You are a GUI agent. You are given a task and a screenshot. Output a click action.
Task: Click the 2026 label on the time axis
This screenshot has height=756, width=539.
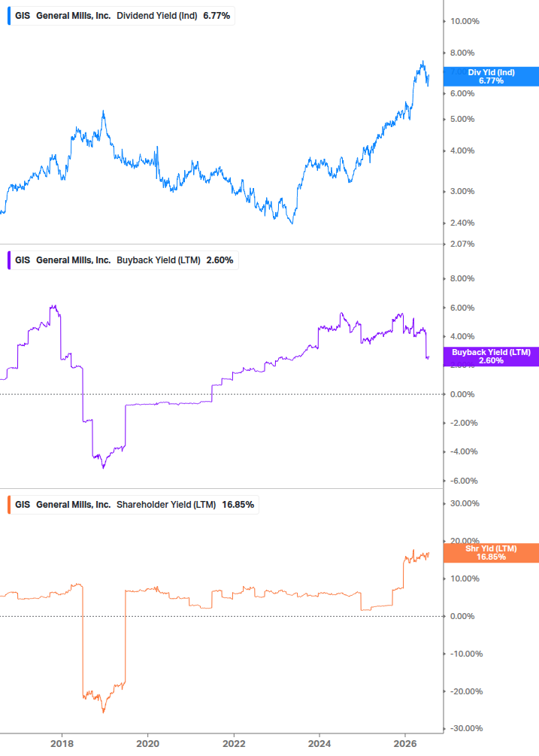point(405,743)
